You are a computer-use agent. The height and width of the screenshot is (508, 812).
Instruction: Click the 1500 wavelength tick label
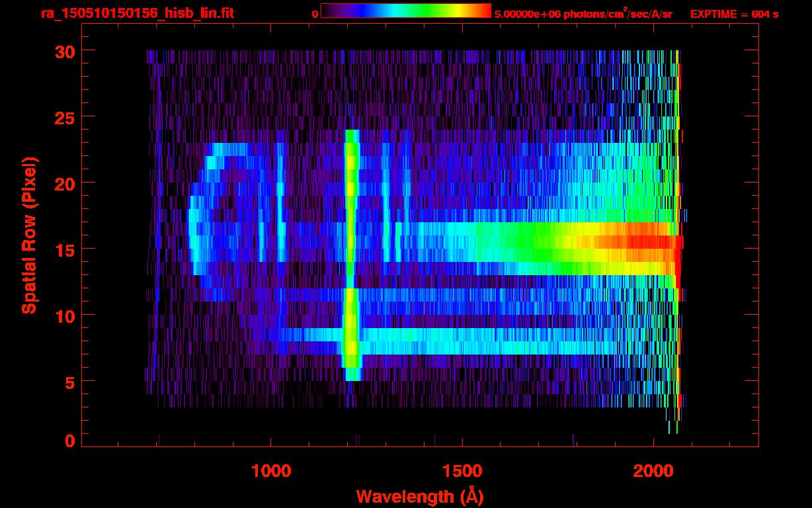462,471
